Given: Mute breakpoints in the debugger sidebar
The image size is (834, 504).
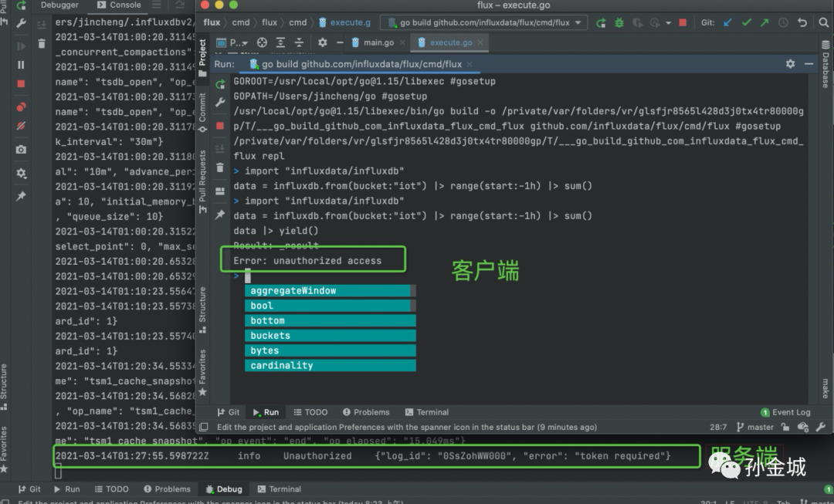Looking at the screenshot, I should pyautogui.click(x=21, y=125).
